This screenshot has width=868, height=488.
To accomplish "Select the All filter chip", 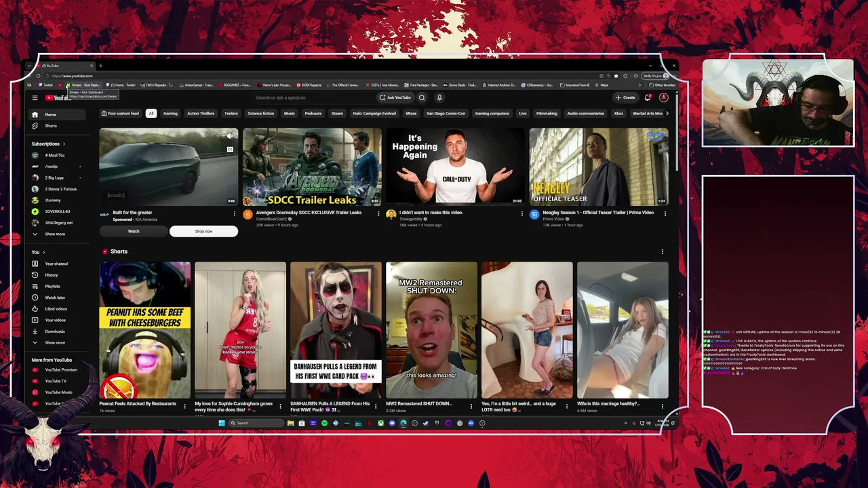I will coord(151,114).
